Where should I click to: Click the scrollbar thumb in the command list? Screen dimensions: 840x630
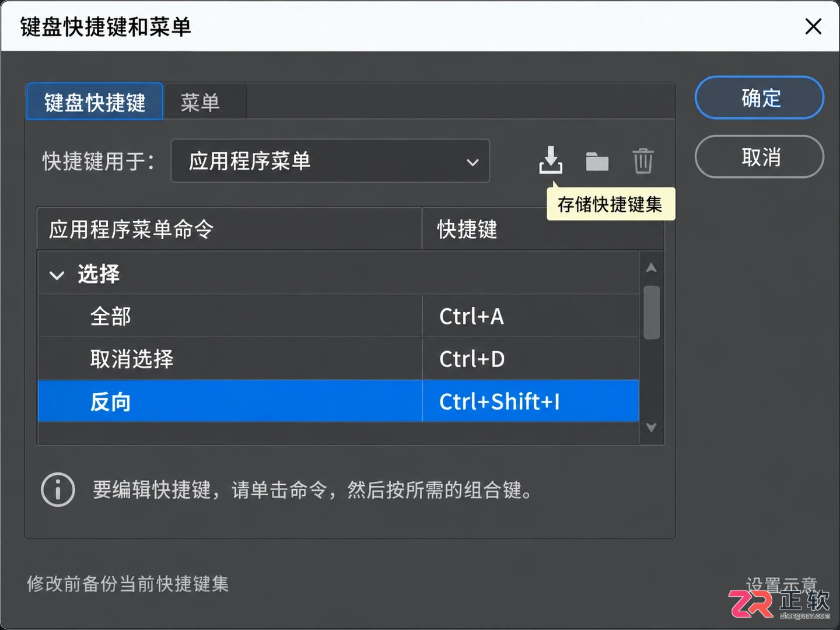click(x=652, y=313)
